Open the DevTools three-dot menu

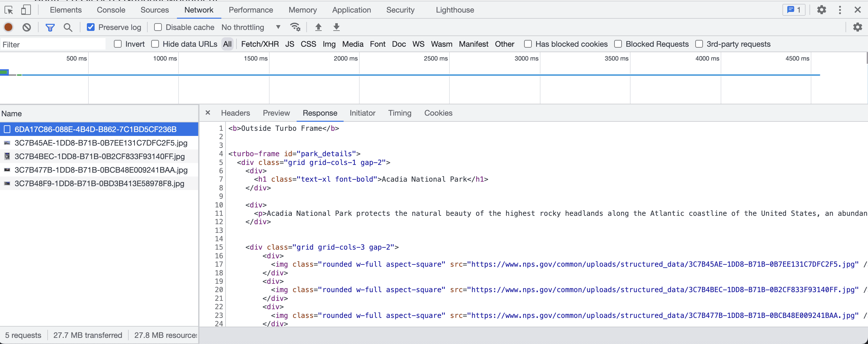pyautogui.click(x=840, y=10)
